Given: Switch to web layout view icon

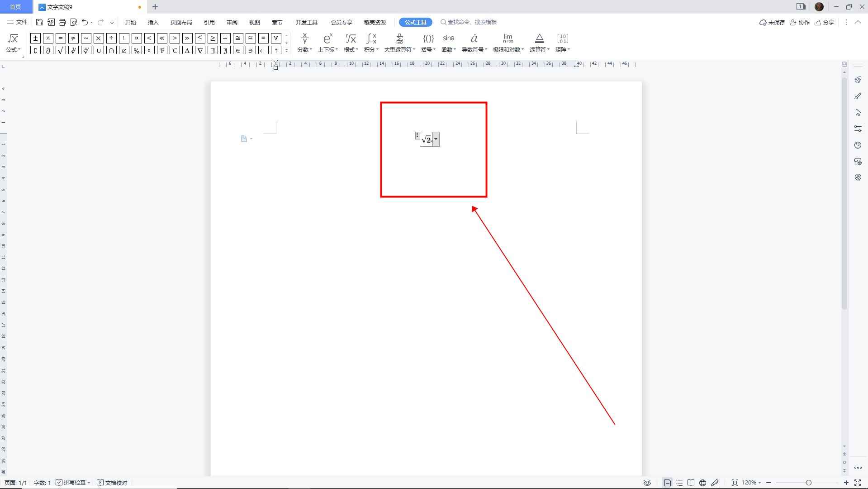Looking at the screenshot, I should (702, 483).
